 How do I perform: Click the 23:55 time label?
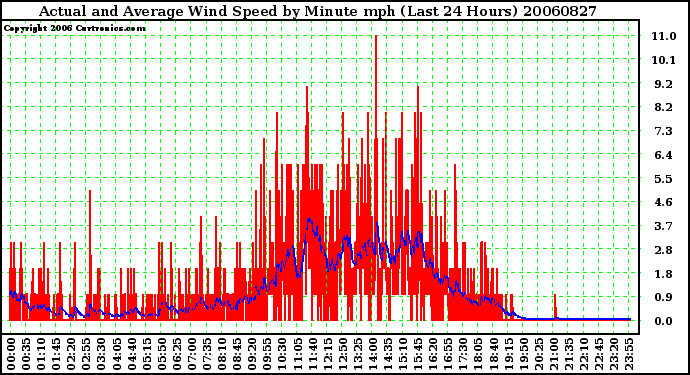click(629, 354)
